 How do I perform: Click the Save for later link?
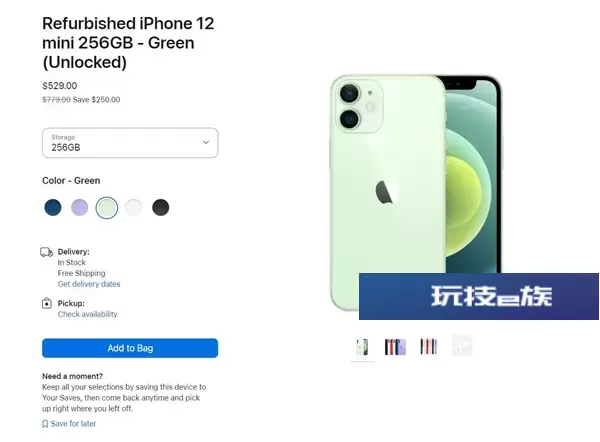73,424
